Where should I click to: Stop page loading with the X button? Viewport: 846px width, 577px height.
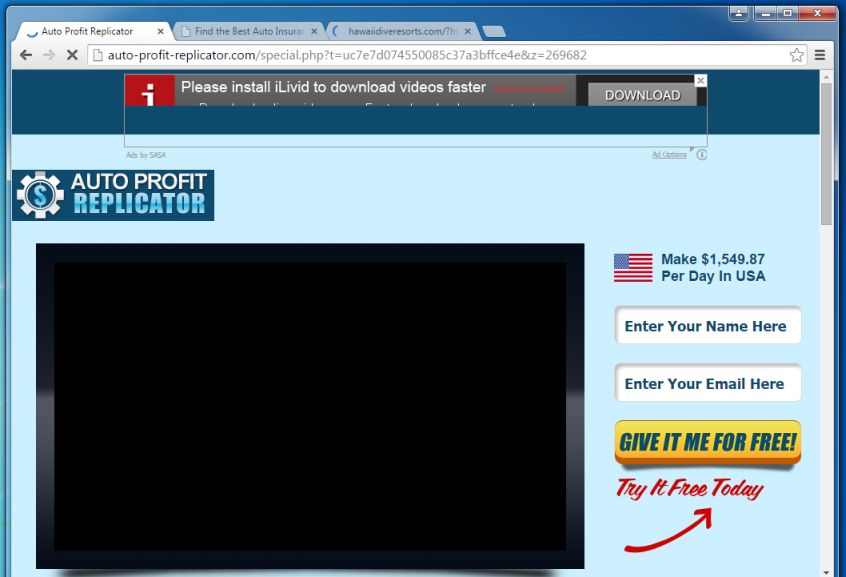(72, 55)
